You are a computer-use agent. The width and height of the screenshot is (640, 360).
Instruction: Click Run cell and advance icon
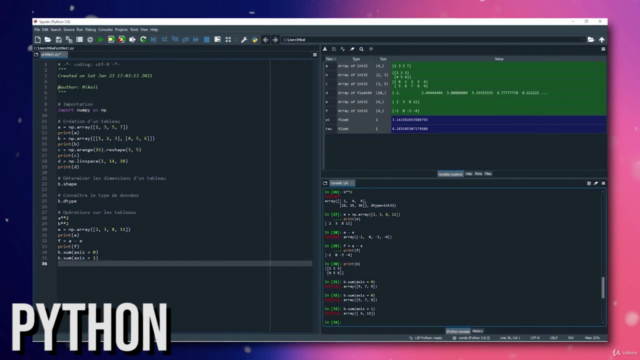pos(122,40)
